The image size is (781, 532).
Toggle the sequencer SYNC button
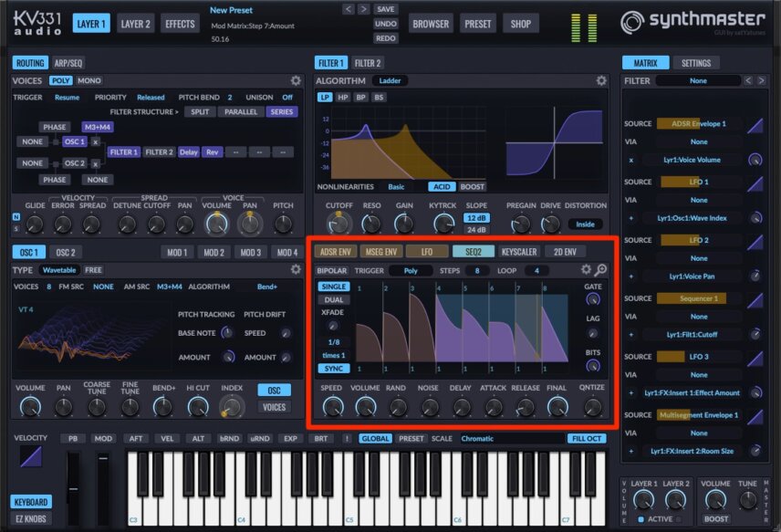pos(334,369)
